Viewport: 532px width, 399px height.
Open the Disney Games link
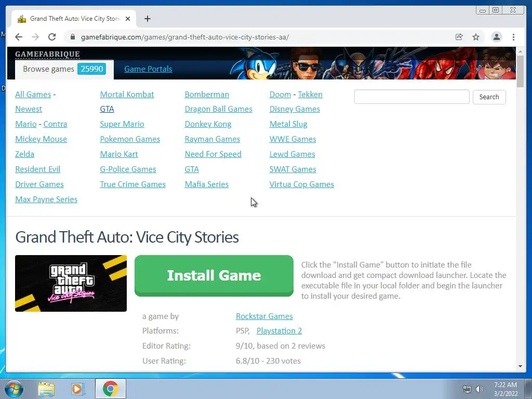click(x=295, y=109)
